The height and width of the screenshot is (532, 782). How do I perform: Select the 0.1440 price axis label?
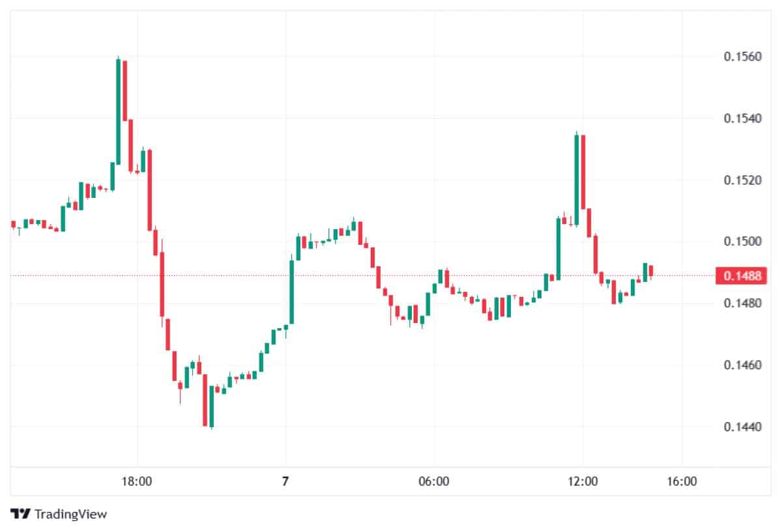(x=742, y=427)
